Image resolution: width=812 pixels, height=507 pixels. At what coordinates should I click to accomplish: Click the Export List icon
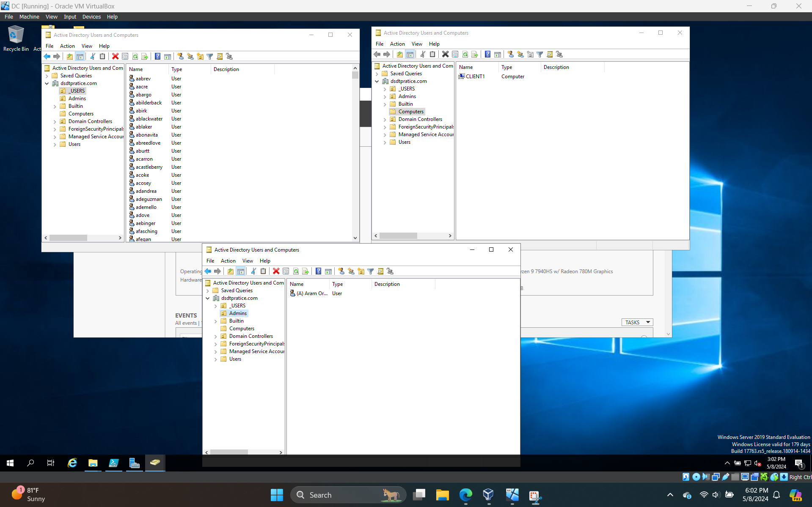tap(145, 56)
